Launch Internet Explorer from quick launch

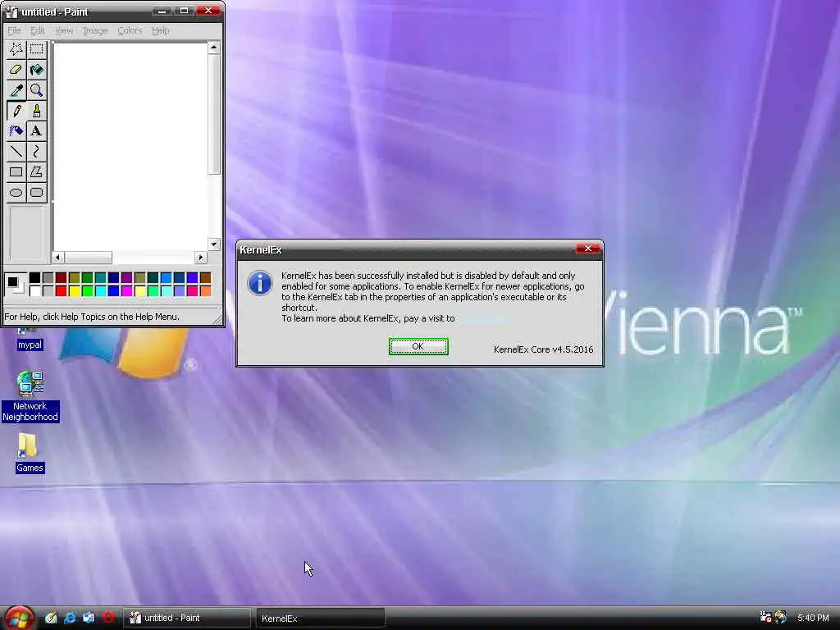click(x=71, y=618)
